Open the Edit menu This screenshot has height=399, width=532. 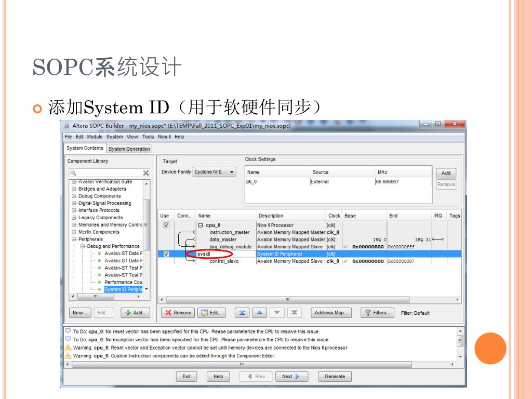coord(79,137)
